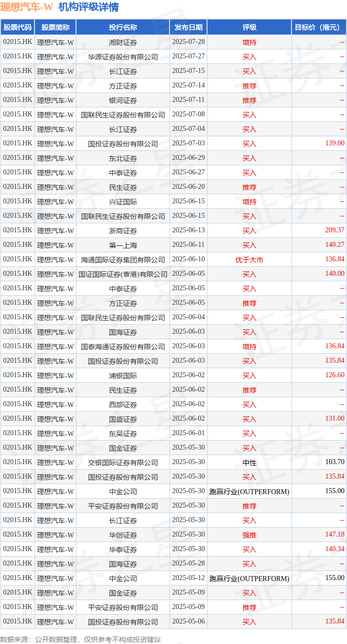
Task: Select the 浦银国际 broker cell
Action: [123, 376]
